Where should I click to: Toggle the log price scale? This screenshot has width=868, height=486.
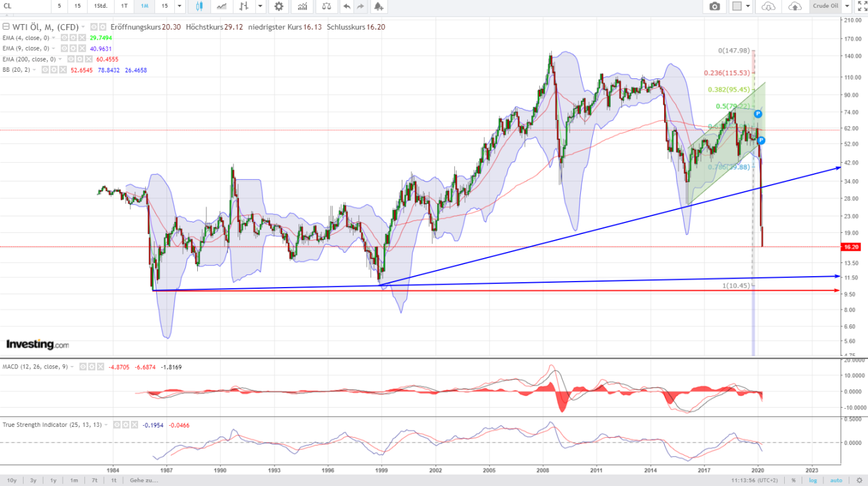[x=813, y=481]
